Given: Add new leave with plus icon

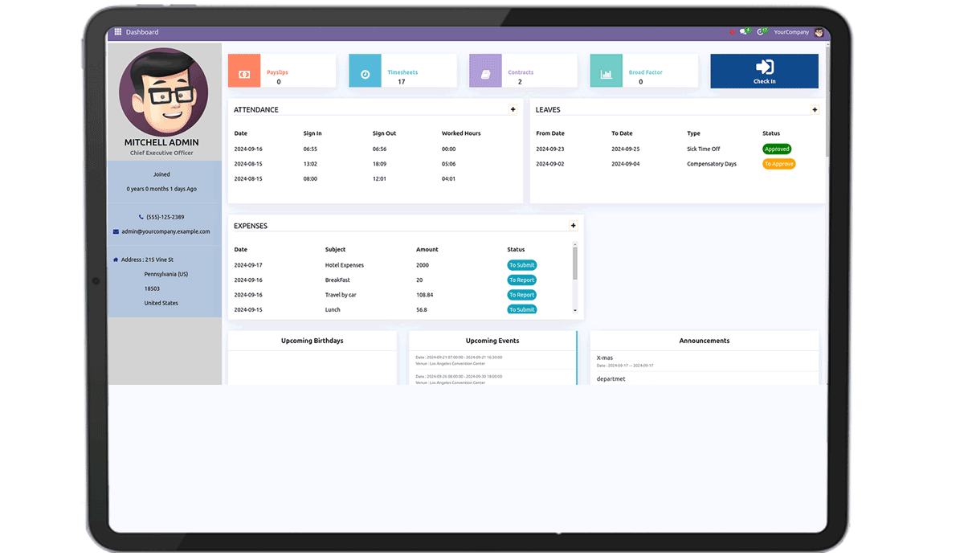Looking at the screenshot, I should click(x=815, y=110).
